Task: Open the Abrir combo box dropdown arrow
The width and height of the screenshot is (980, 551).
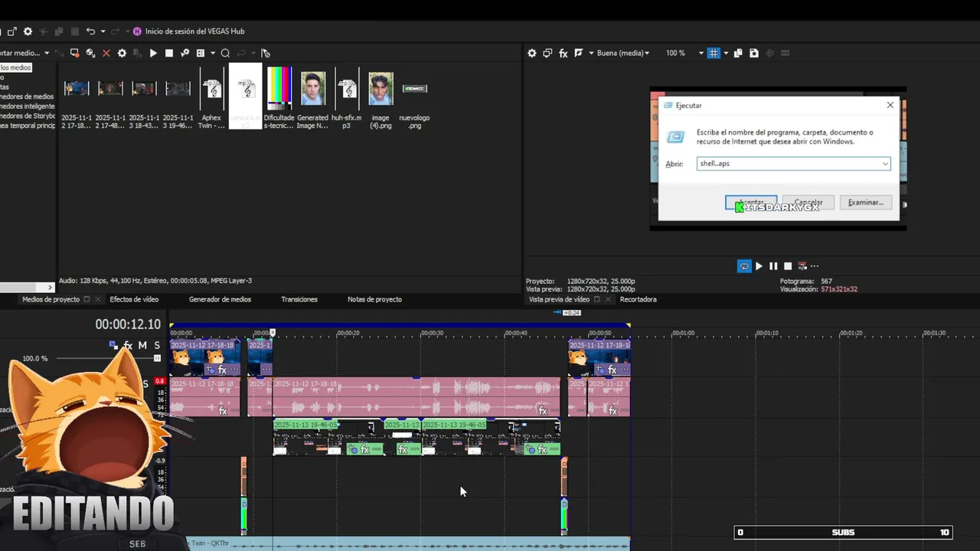Action: click(885, 164)
